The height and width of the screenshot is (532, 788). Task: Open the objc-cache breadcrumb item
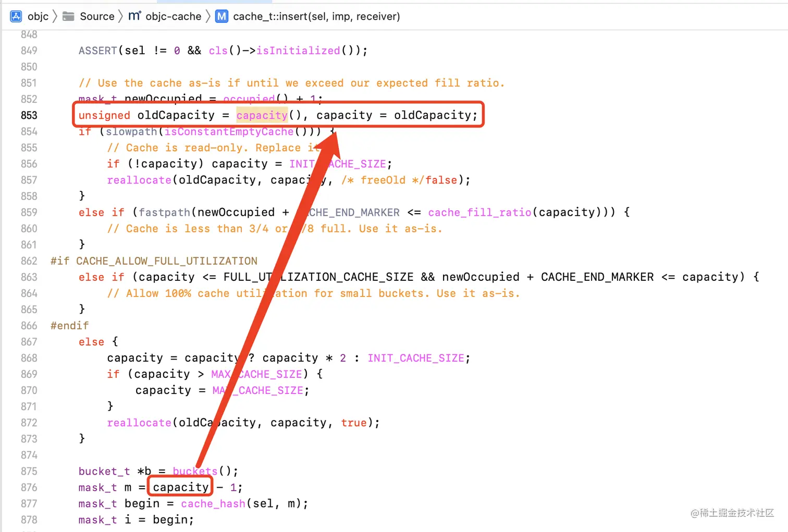click(174, 16)
